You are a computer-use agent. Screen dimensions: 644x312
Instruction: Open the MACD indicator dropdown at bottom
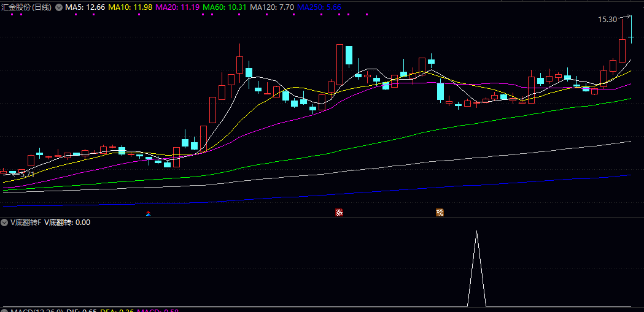[4, 311]
